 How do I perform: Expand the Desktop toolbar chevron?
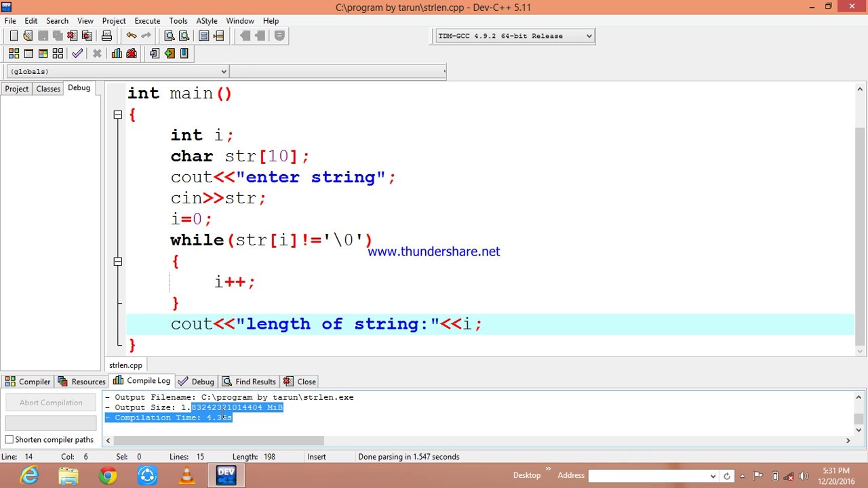pos(548,469)
